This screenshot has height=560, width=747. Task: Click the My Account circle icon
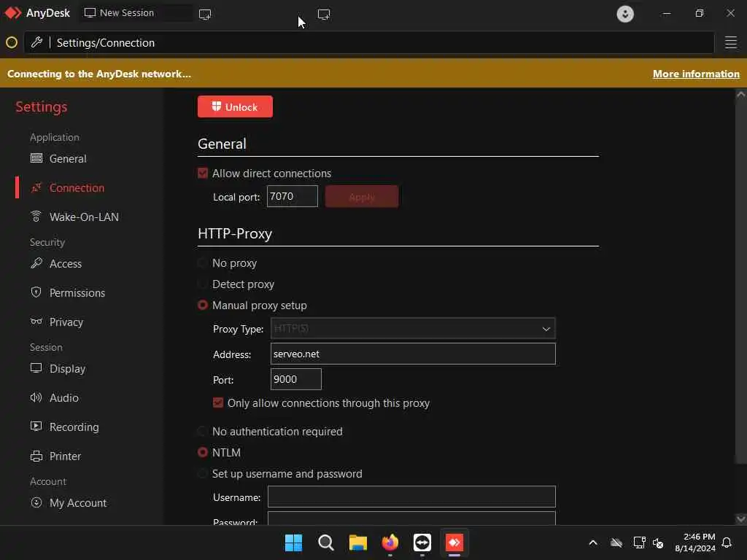tap(36, 502)
